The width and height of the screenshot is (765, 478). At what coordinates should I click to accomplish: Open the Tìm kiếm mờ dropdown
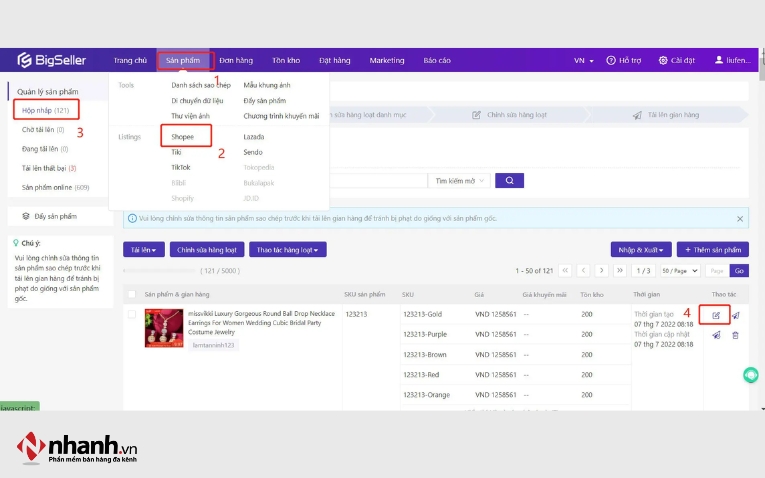(459, 180)
